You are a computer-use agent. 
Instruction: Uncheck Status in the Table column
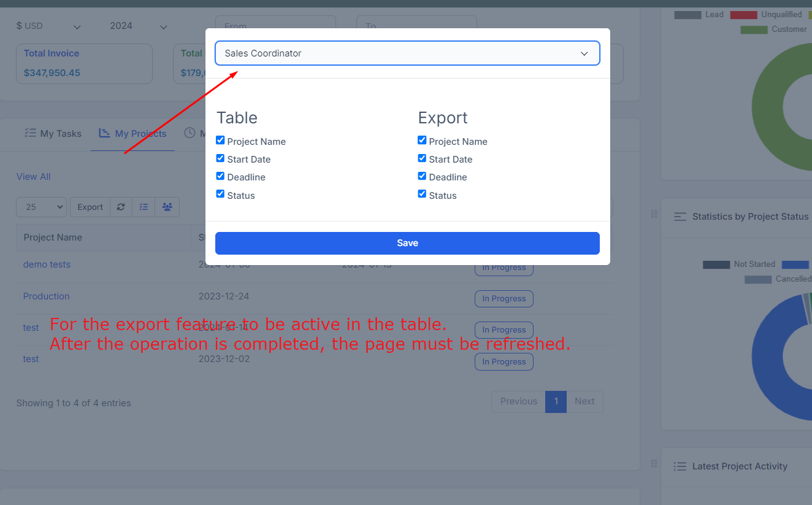click(x=221, y=194)
